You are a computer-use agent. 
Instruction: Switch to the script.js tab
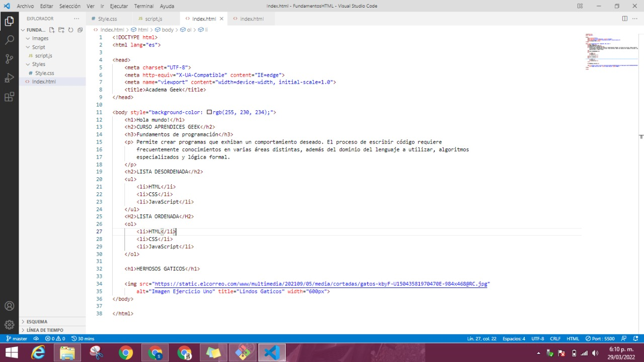tap(153, 18)
